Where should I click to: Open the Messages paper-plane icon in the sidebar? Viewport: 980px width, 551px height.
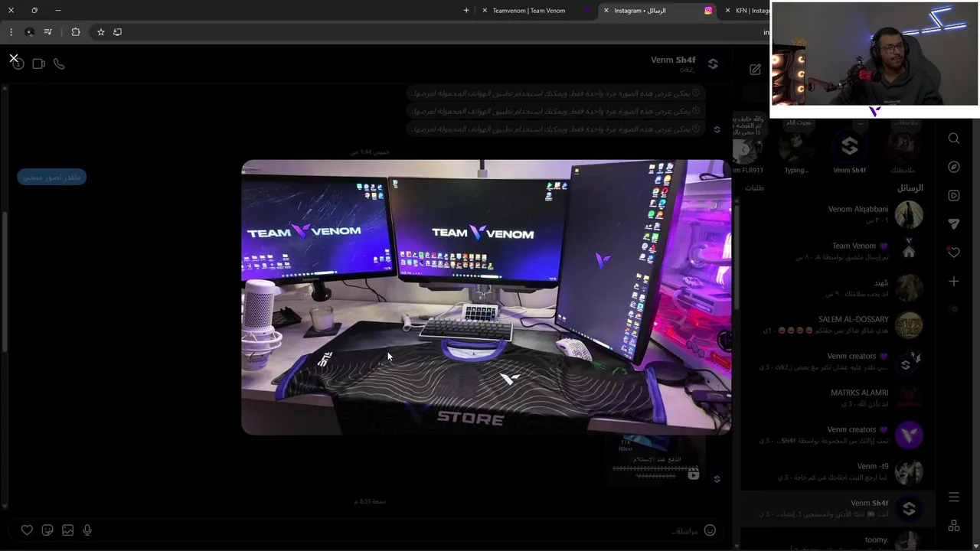point(954,223)
